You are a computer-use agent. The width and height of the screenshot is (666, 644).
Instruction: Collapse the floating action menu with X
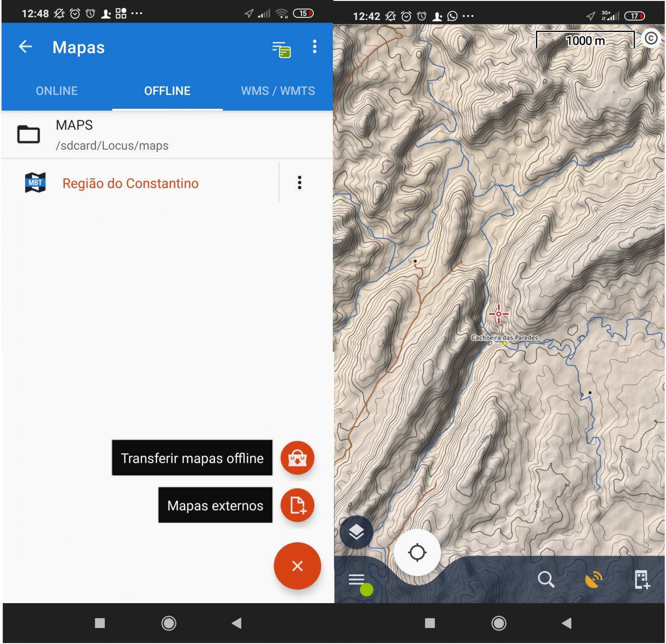click(x=297, y=566)
